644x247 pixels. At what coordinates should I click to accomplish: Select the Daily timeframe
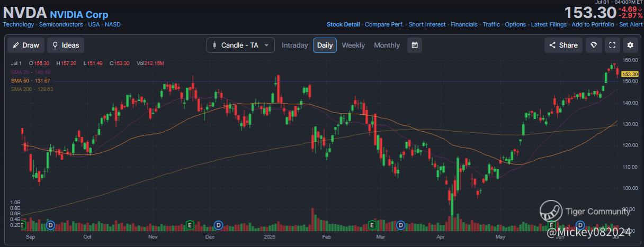tap(325, 45)
